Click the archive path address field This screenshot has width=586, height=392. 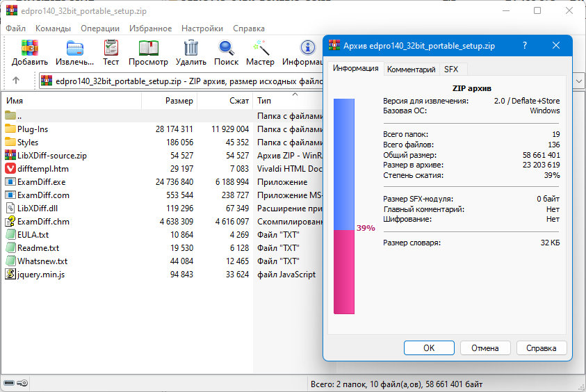[x=181, y=81]
